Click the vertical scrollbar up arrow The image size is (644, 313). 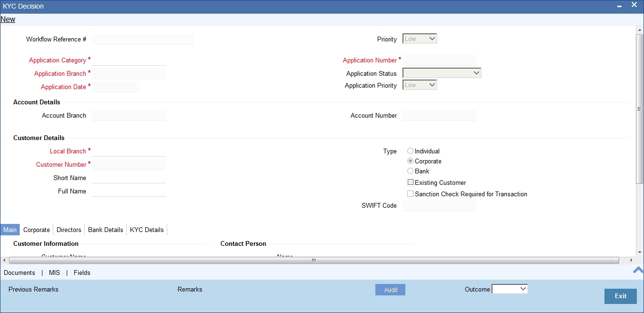click(x=640, y=30)
